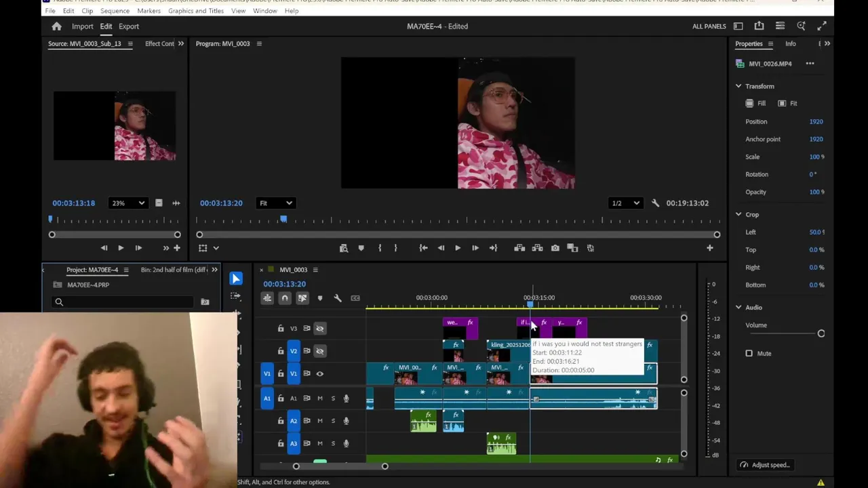This screenshot has height=488, width=868.
Task: Mark Out point in the Program monitor
Action: pos(395,248)
